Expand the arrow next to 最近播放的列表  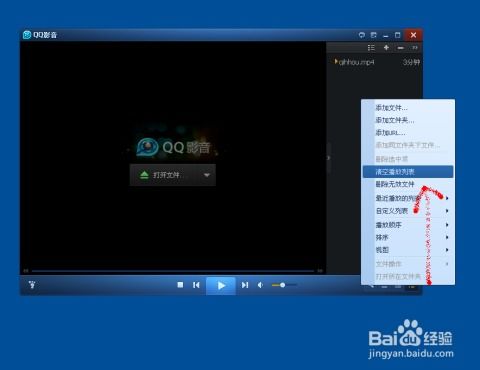[447, 198]
